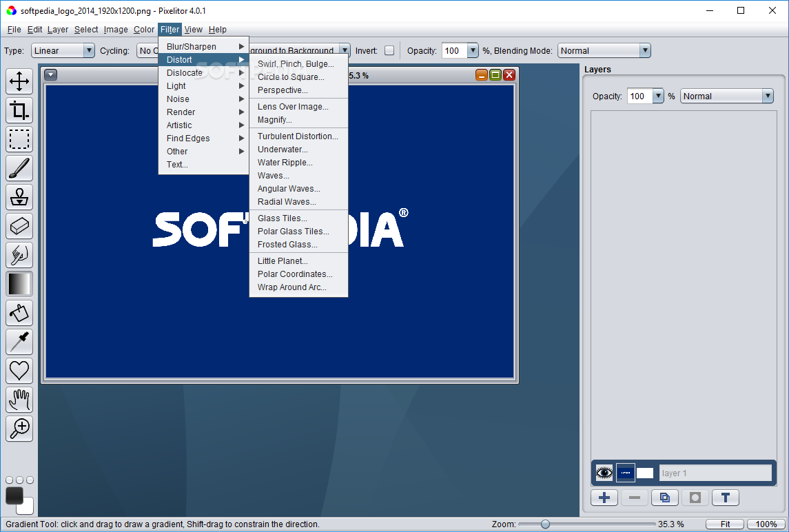This screenshot has width=789, height=532.
Task: Select the Clone Stamp tool
Action: 19,197
